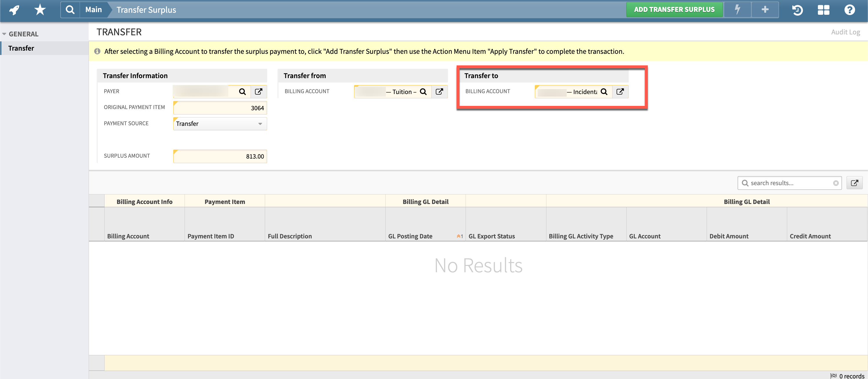This screenshot has width=868, height=379.
Task: Click the plus icon next to lightning bolt
Action: 765,10
